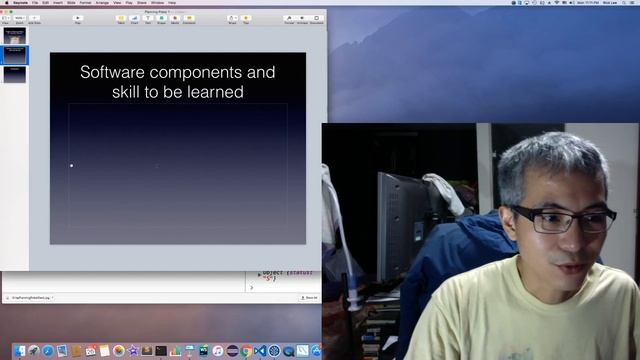Open App Store icon in Dock
The width and height of the screenshot is (640, 360).
coord(317,351)
